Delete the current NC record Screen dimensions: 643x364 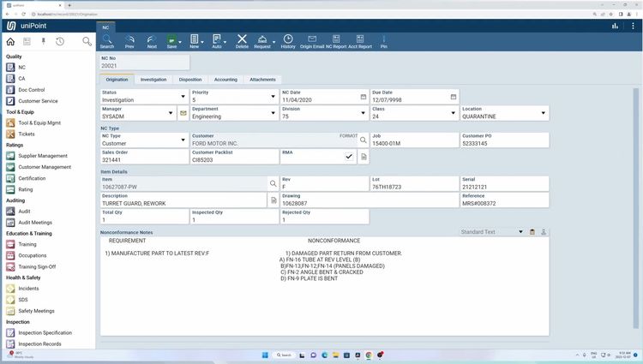(x=242, y=41)
